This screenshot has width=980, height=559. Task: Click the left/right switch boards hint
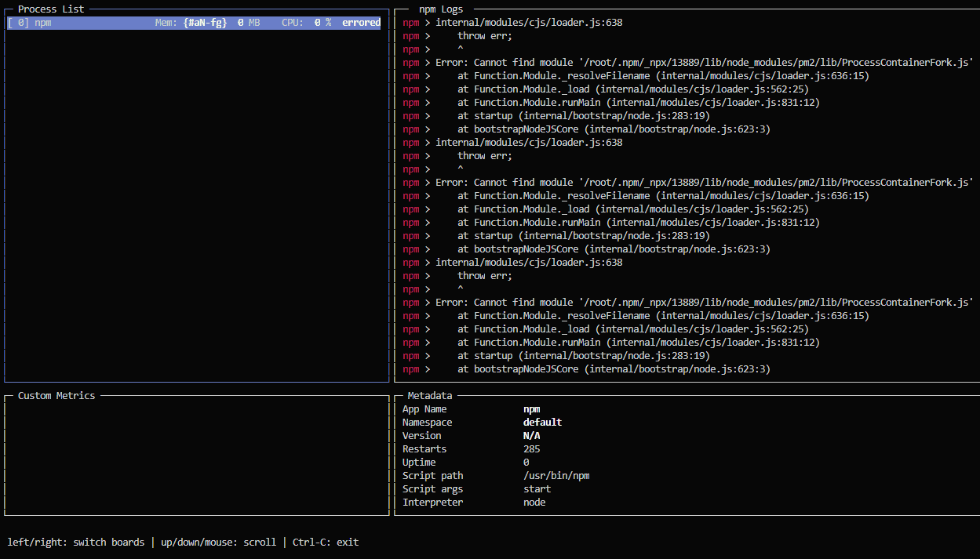[75, 542]
